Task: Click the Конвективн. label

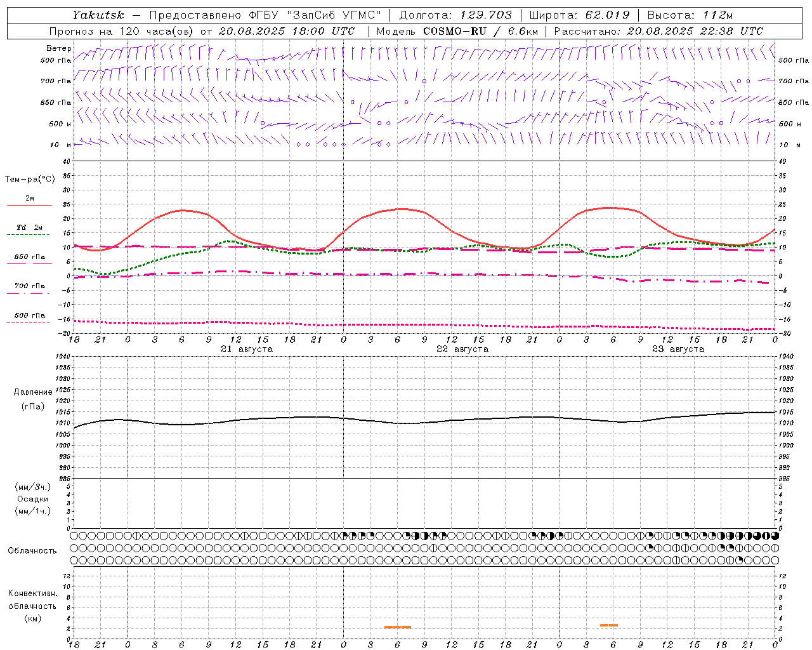Action: 32,594
